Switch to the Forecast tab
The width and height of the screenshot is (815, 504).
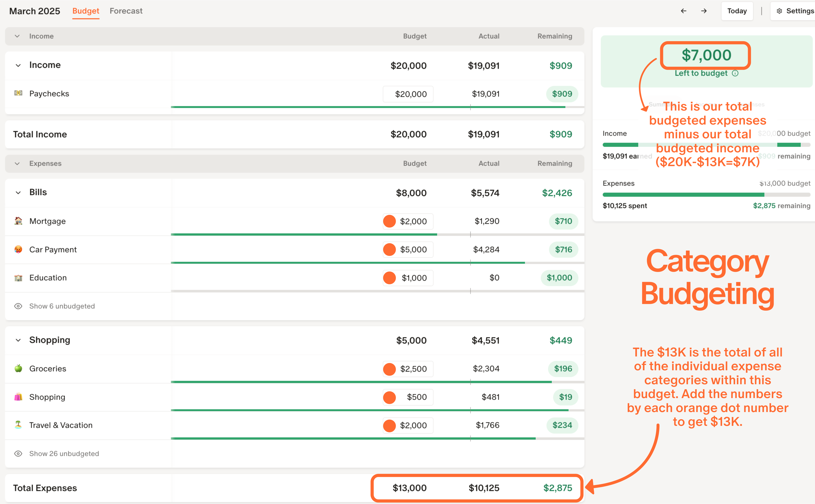pos(126,11)
